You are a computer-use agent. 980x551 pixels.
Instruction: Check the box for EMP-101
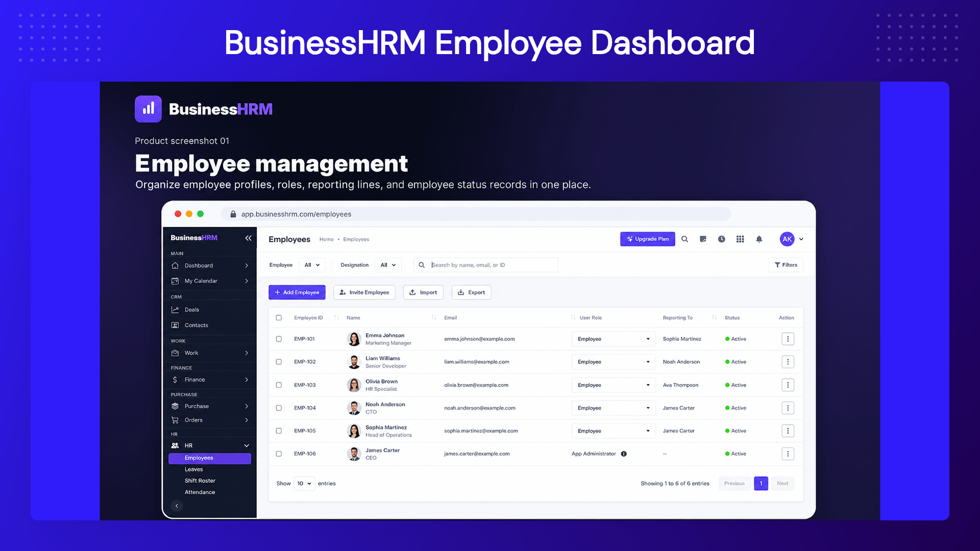coord(279,339)
